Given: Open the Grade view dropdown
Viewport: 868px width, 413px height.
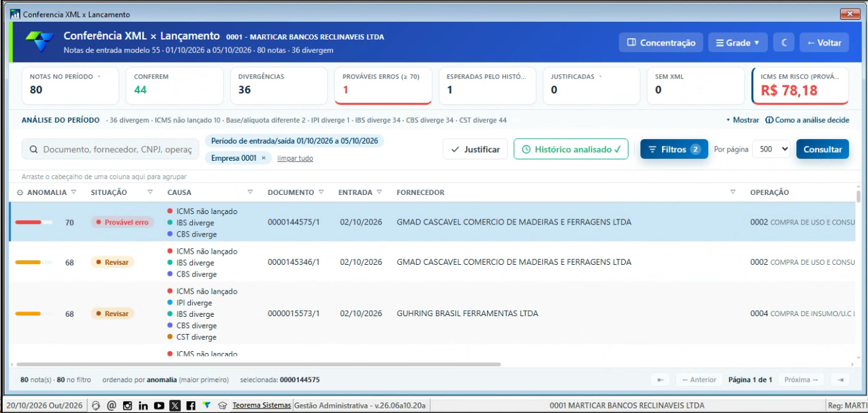Looking at the screenshot, I should pyautogui.click(x=738, y=43).
